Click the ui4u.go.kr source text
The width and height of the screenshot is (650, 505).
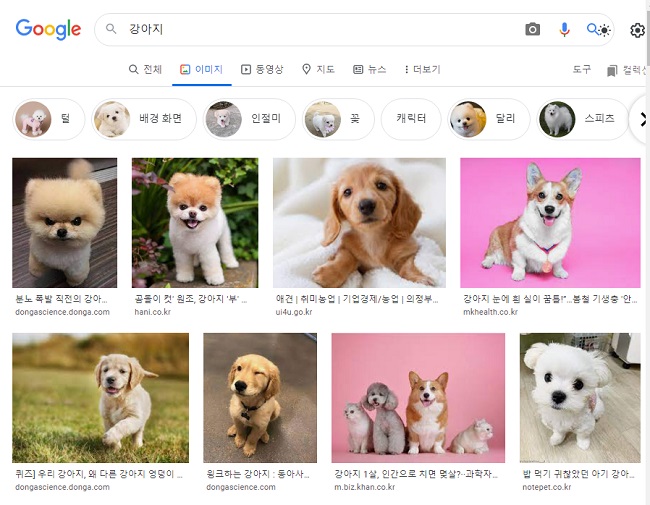[x=294, y=312]
